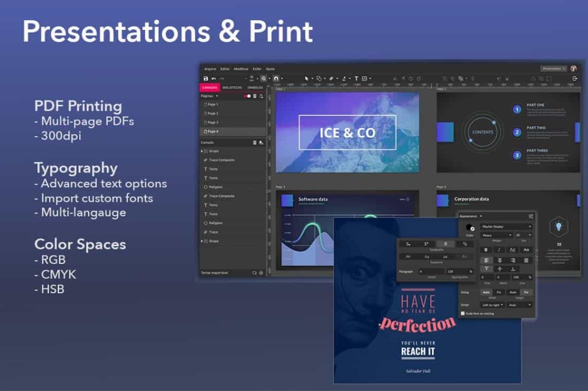588x391 pixels.
Task: Expand the first Grupo layer
Action: (202, 151)
